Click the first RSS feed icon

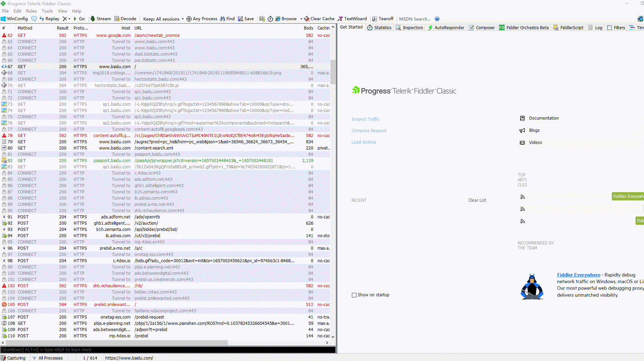[x=522, y=197]
